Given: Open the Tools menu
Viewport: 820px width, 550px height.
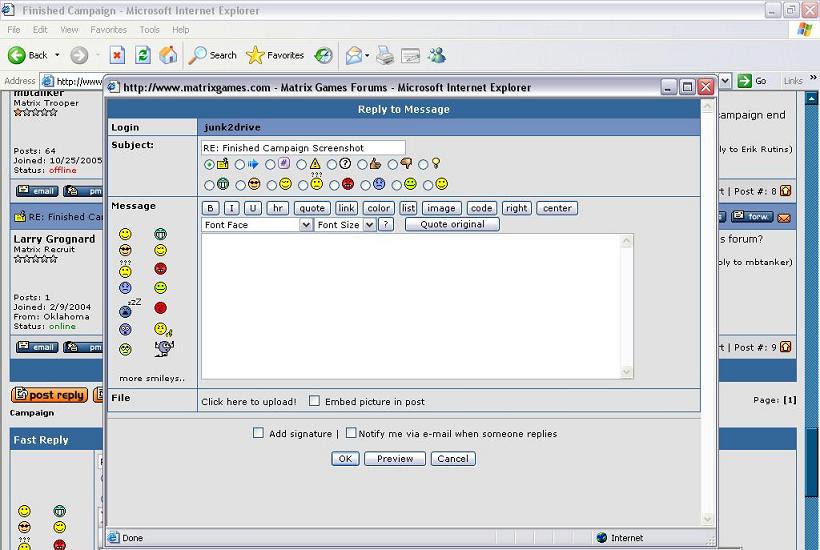Looking at the screenshot, I should 150,30.
